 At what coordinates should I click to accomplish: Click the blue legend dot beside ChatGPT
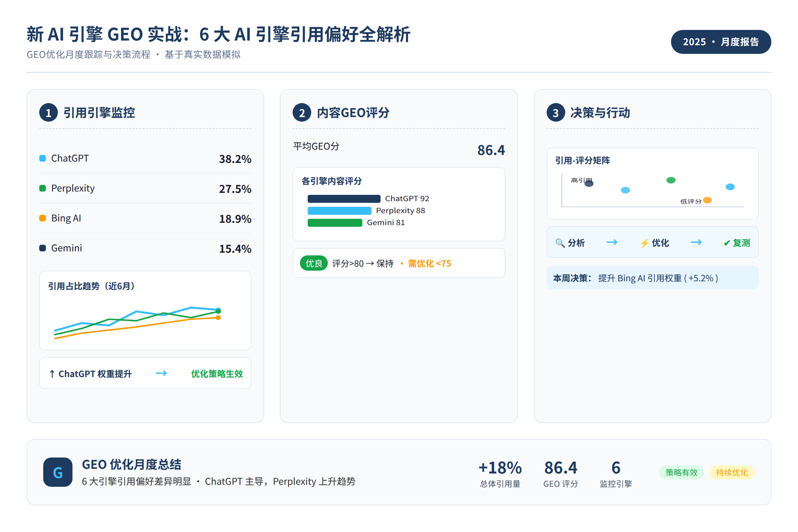pyautogui.click(x=43, y=159)
